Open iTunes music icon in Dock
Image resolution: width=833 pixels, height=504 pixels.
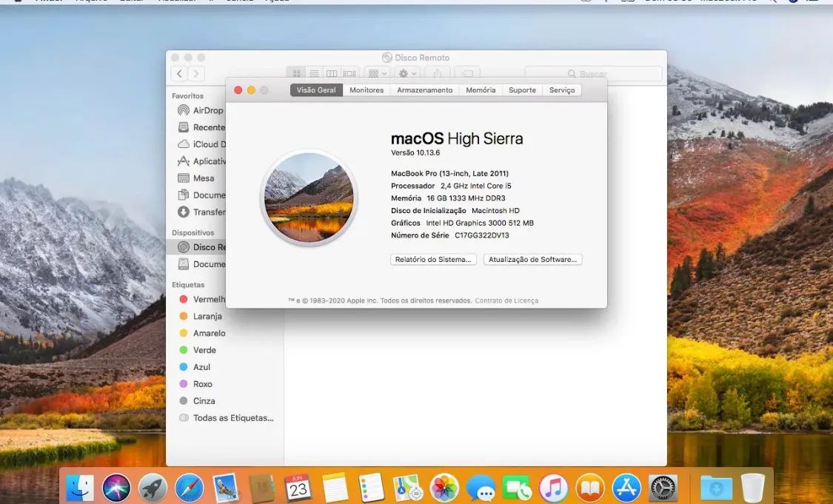pyautogui.click(x=554, y=488)
